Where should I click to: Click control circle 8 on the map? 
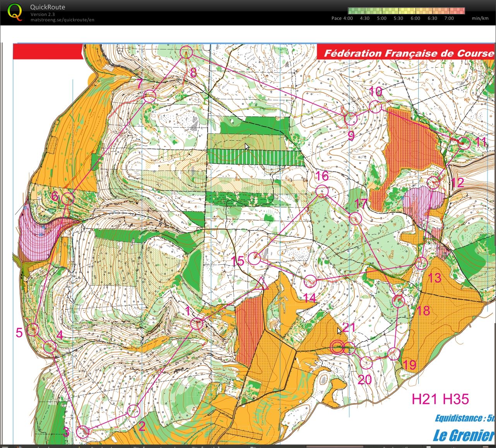(x=186, y=51)
